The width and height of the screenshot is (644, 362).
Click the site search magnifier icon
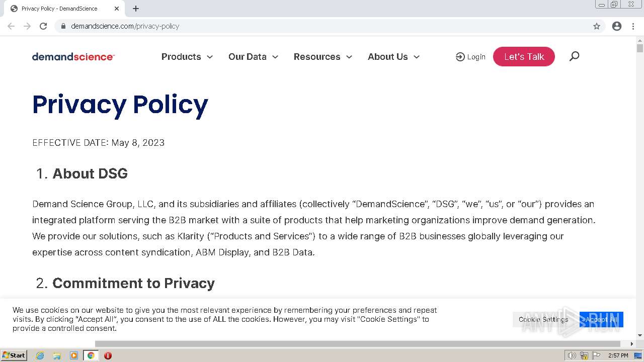click(x=574, y=56)
